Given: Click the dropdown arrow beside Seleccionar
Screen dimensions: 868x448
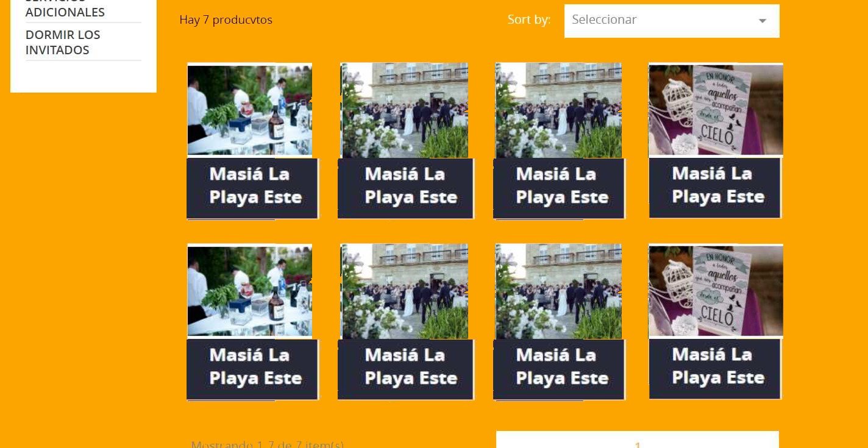Looking at the screenshot, I should (762, 21).
